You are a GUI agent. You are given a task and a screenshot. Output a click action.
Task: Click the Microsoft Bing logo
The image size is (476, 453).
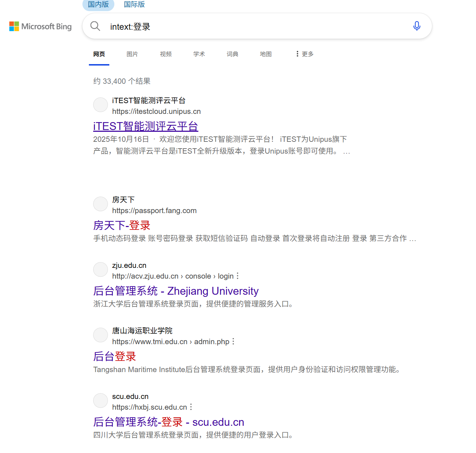pos(40,26)
